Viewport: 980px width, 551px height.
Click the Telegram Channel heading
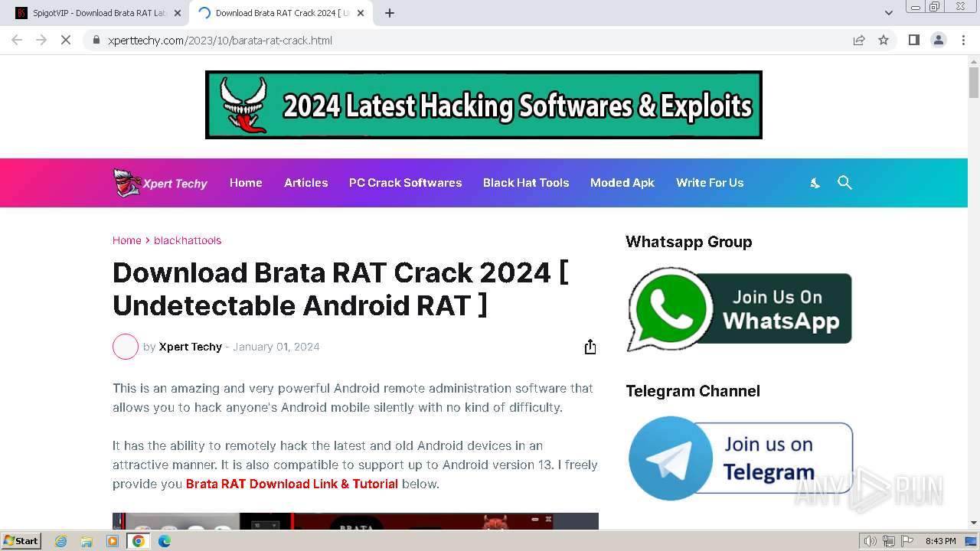(693, 391)
